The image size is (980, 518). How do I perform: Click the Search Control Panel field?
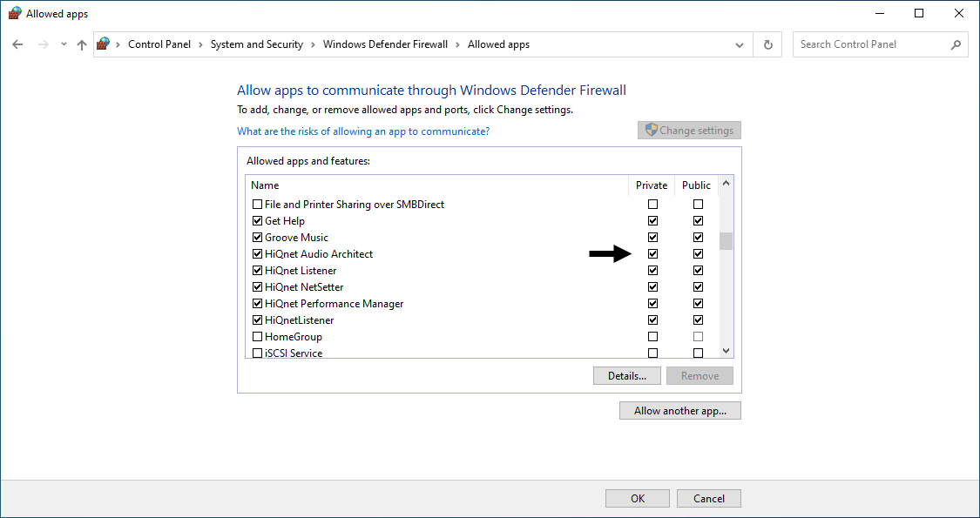pyautogui.click(x=881, y=44)
